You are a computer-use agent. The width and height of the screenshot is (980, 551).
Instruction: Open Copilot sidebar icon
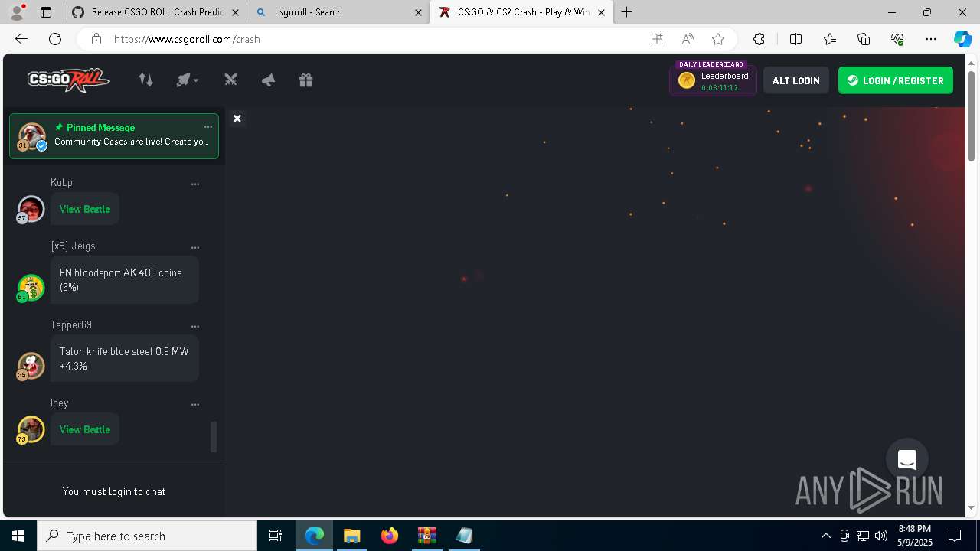[962, 39]
